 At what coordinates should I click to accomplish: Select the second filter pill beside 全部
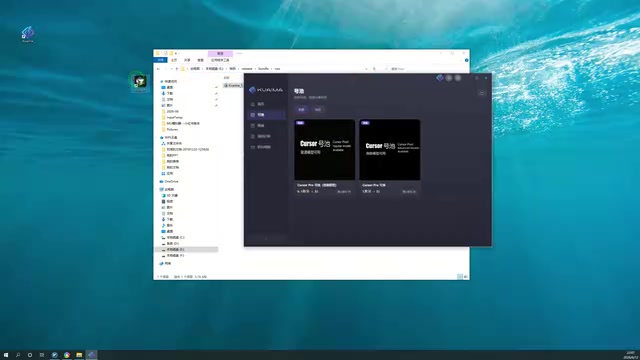[x=318, y=109]
